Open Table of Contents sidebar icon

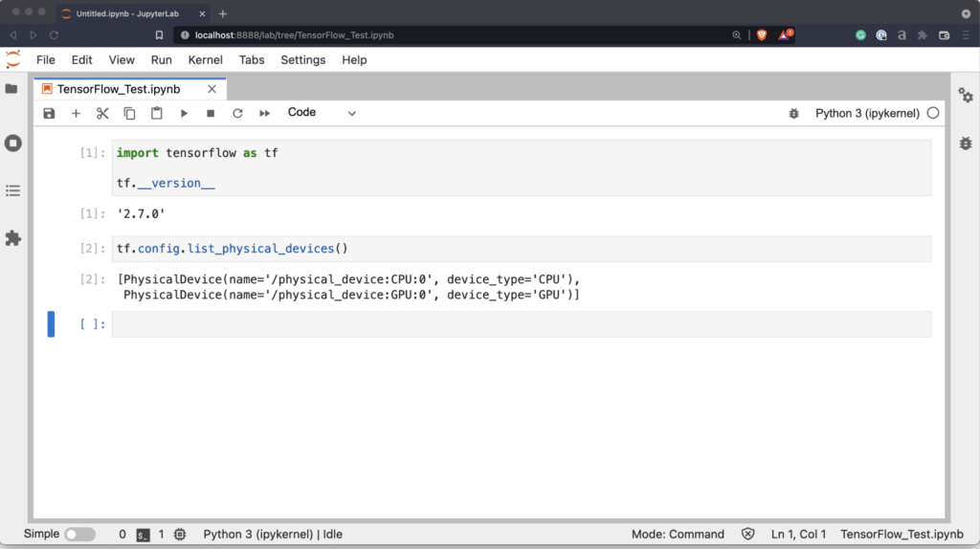pos(13,190)
